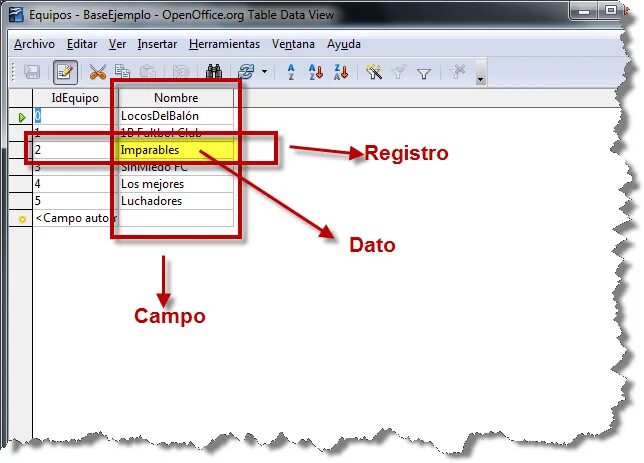Maximize the Table Data View window
This screenshot has height=463, width=644.
coord(610,11)
